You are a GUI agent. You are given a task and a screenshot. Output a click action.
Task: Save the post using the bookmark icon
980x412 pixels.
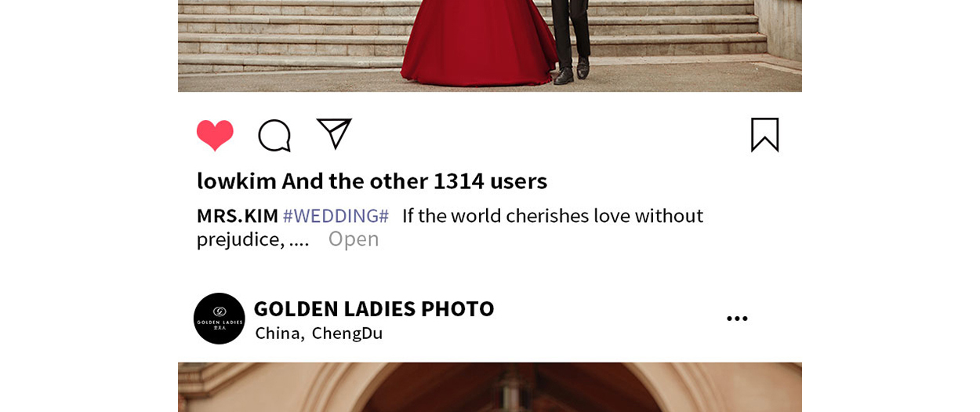click(x=764, y=135)
